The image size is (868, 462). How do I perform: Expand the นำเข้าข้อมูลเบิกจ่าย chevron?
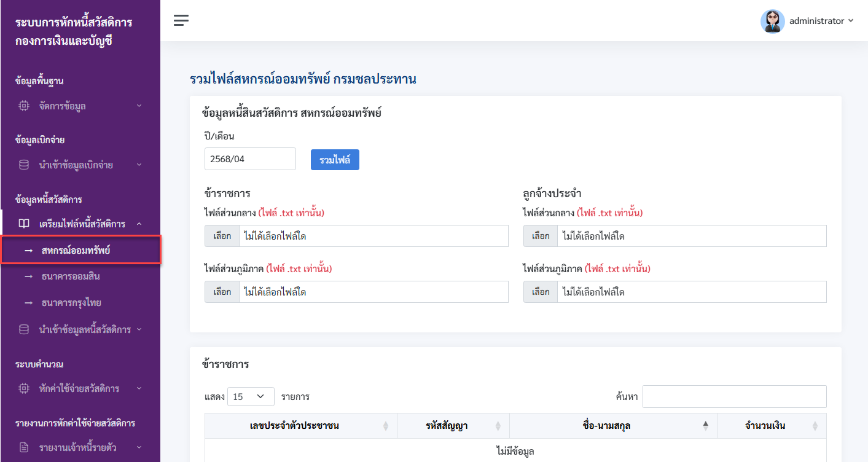(x=139, y=165)
